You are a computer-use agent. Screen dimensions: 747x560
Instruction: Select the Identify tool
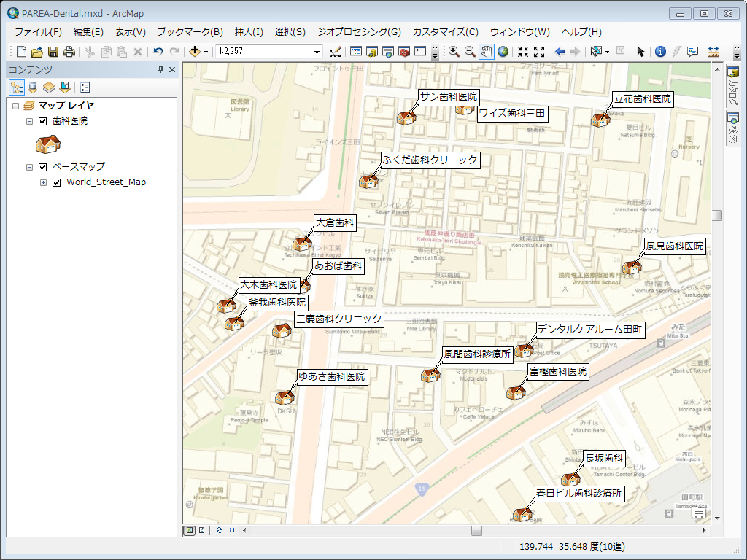tap(660, 52)
